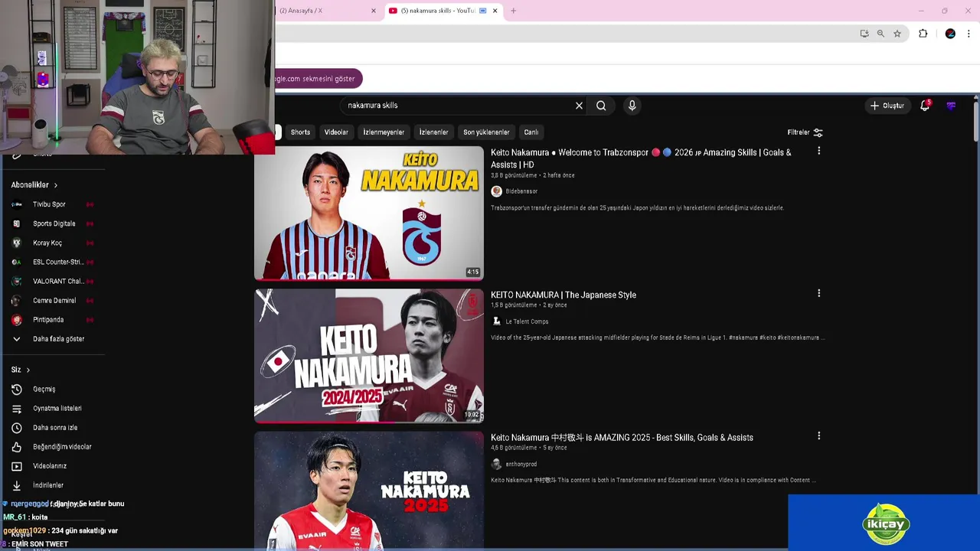
Task: Open the Chrome three-dot menu
Action: click(969, 34)
